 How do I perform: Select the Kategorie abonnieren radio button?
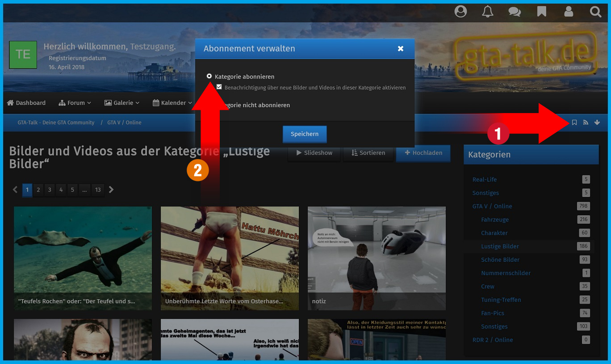(x=209, y=76)
